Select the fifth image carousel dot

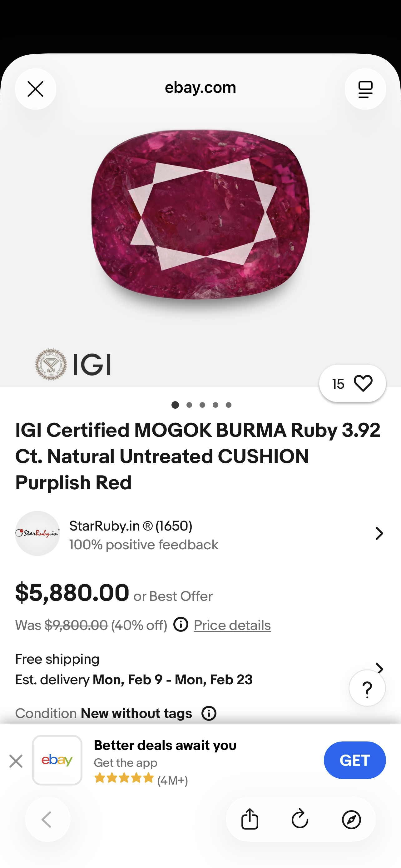coord(229,405)
